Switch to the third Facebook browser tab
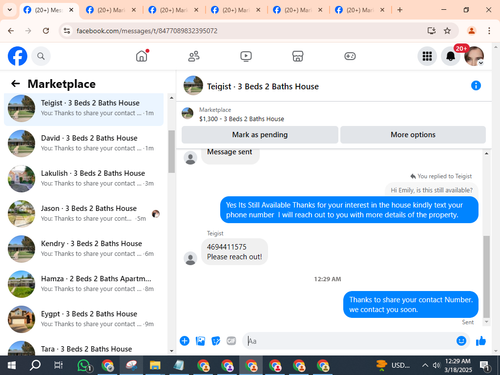The image size is (500, 375). [173, 10]
